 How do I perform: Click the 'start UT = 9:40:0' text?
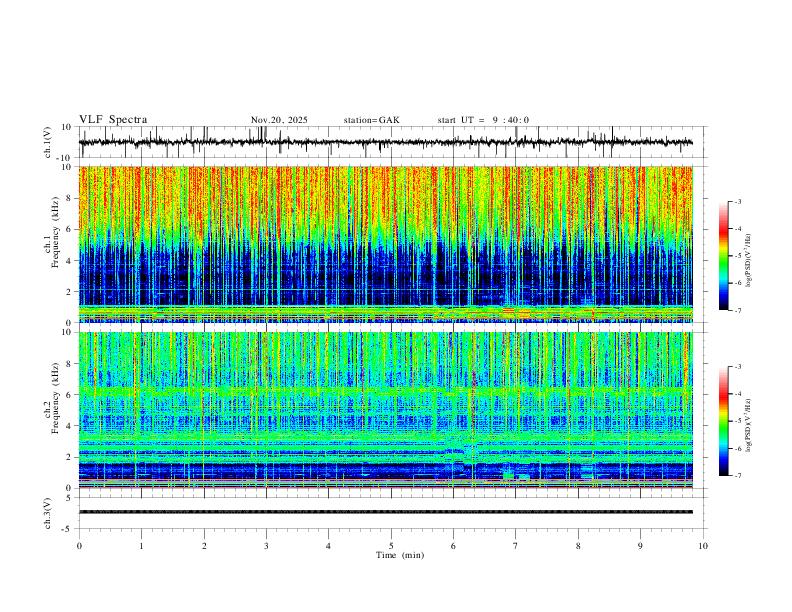point(483,120)
